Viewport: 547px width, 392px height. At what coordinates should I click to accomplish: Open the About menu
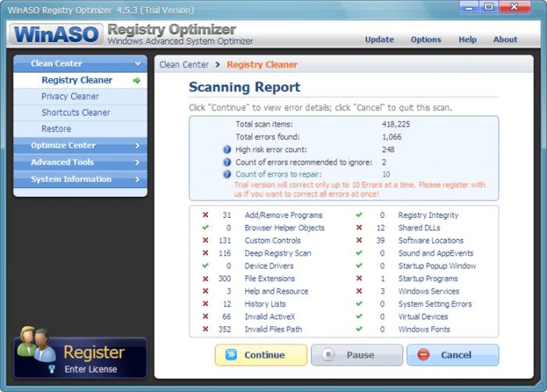505,39
